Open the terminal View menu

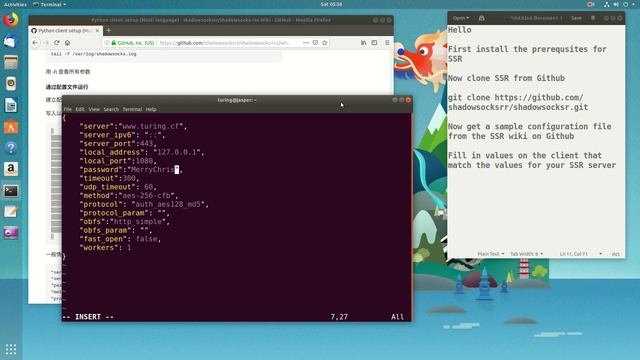94,109
